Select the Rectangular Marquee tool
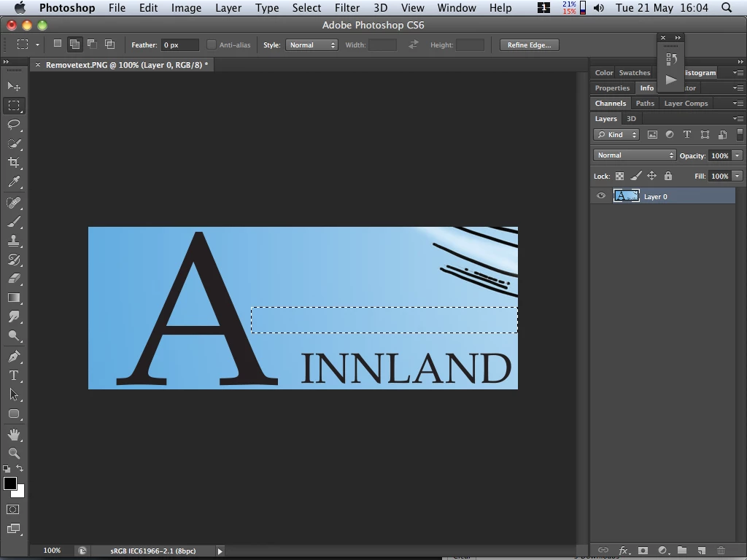Image resolution: width=747 pixels, height=560 pixels. tap(14, 105)
